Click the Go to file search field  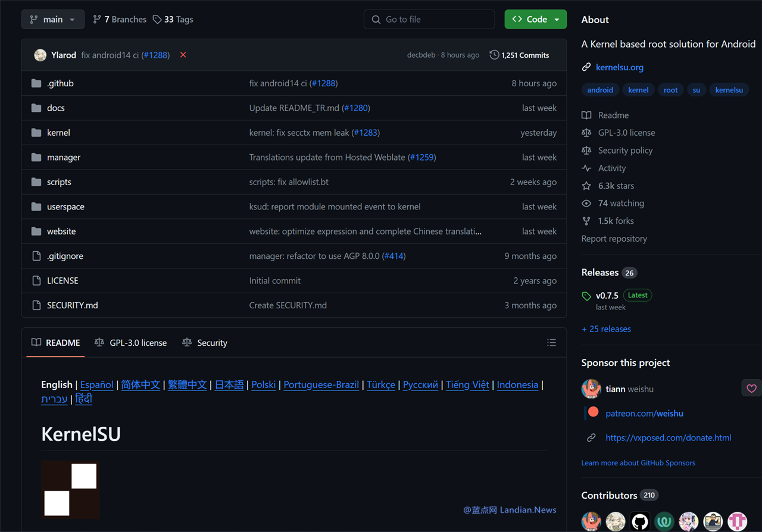[429, 19]
